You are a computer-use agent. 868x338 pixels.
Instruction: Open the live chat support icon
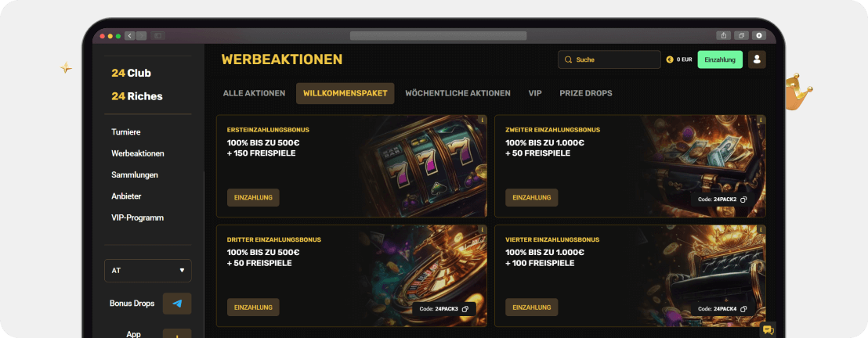tap(768, 330)
